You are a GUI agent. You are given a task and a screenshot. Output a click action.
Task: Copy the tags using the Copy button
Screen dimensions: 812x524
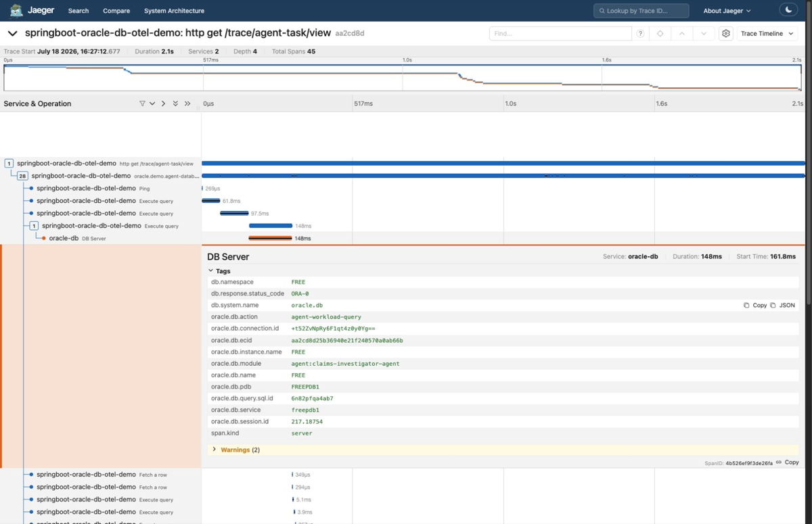[755, 305]
